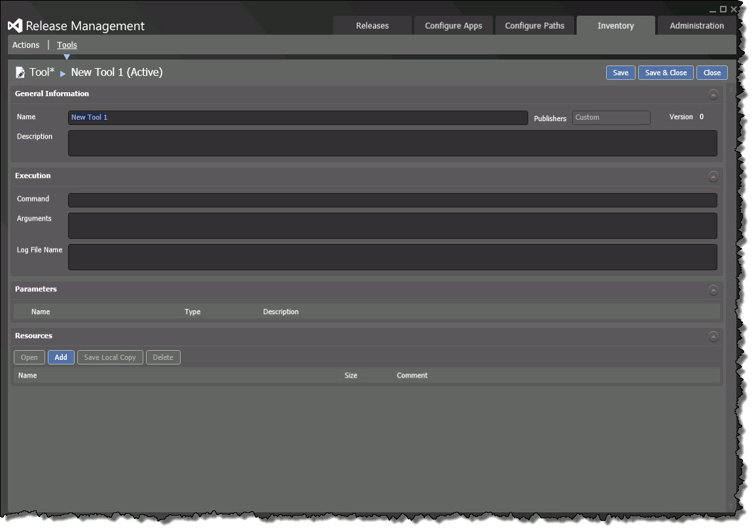
Task: Click the Log File Name field
Action: coord(392,257)
